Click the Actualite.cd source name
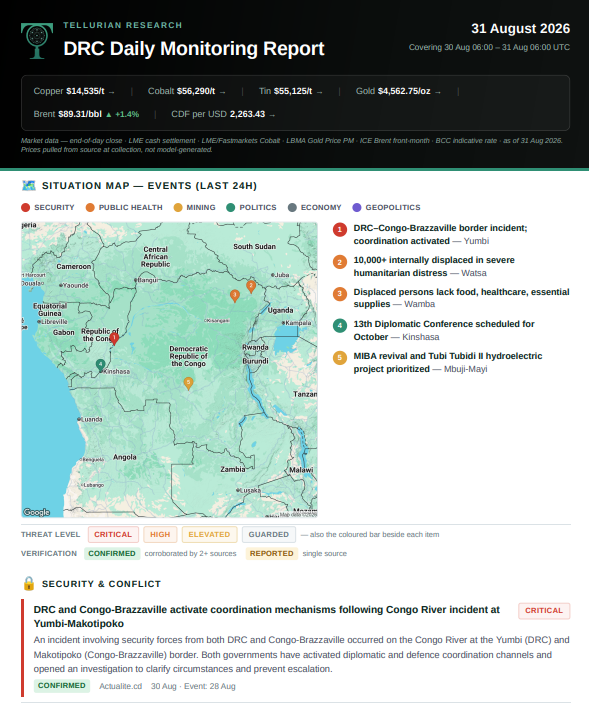The width and height of the screenshot is (589, 709). coord(121,686)
